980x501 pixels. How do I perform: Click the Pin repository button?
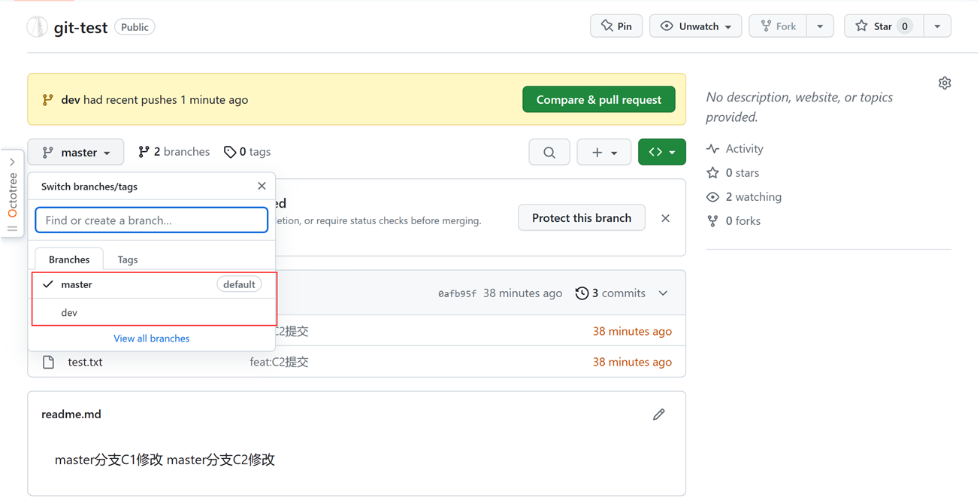(x=616, y=26)
